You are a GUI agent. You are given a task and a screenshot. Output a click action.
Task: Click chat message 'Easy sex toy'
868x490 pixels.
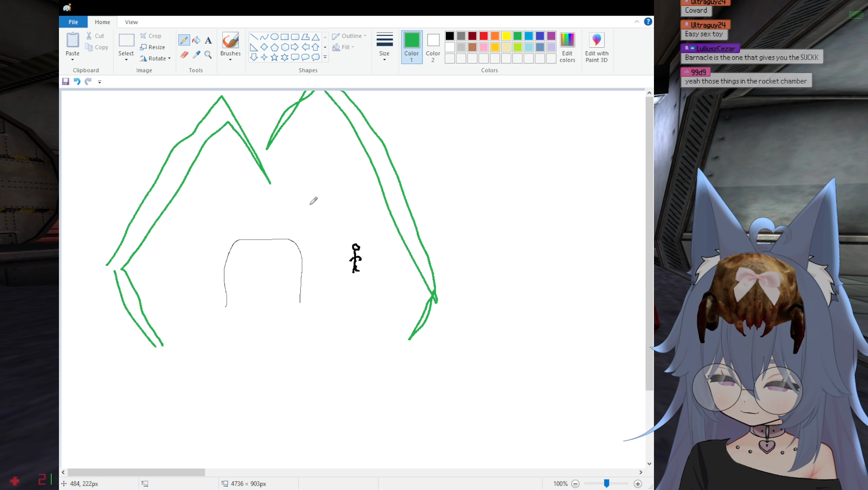point(704,34)
